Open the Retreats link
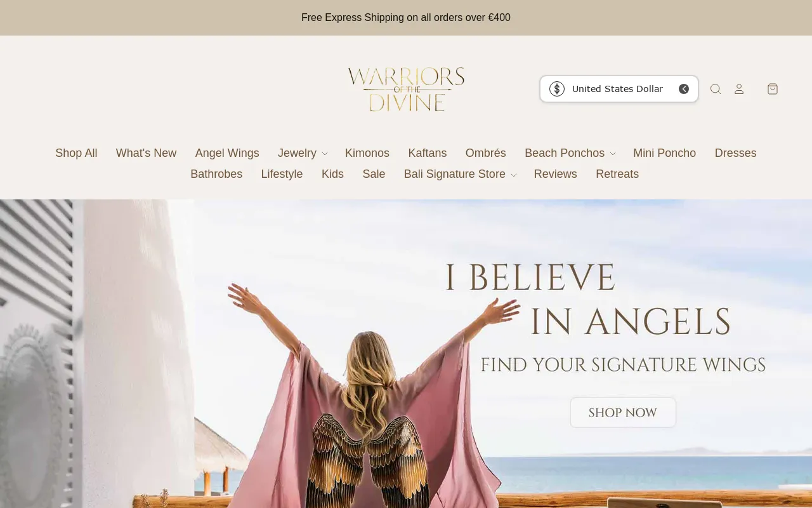812x508 pixels. point(617,174)
